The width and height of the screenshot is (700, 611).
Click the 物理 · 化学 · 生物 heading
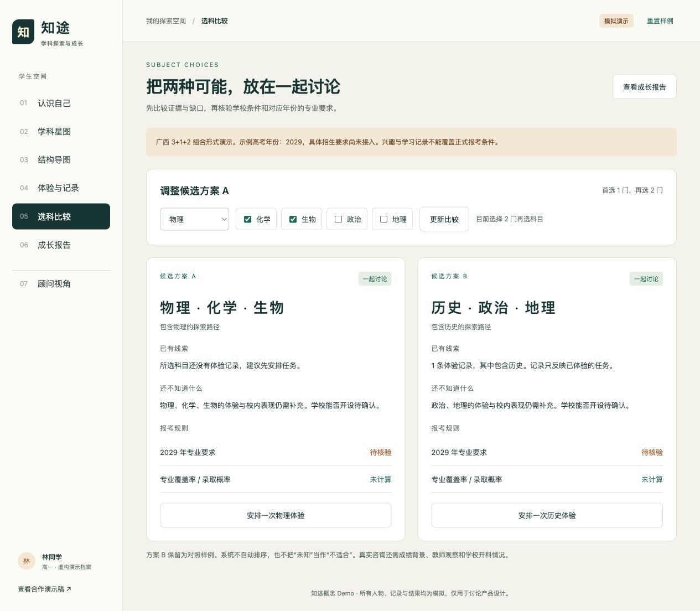click(222, 308)
